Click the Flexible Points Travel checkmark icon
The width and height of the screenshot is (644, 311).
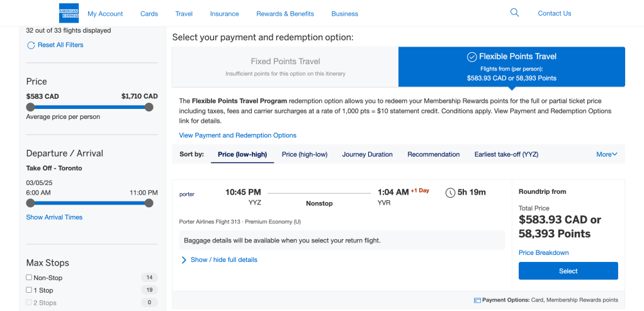(472, 57)
